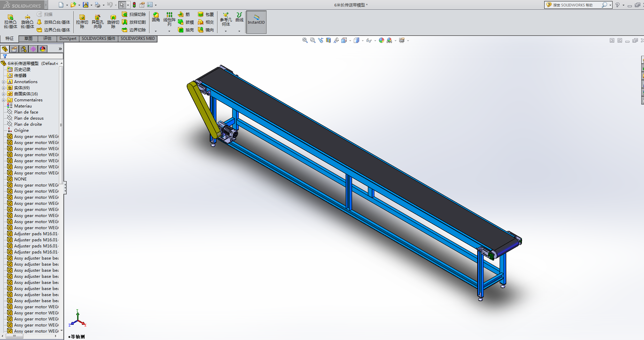
Task: Open dropdown under 圆角 fillet tool
Action: coord(156,31)
